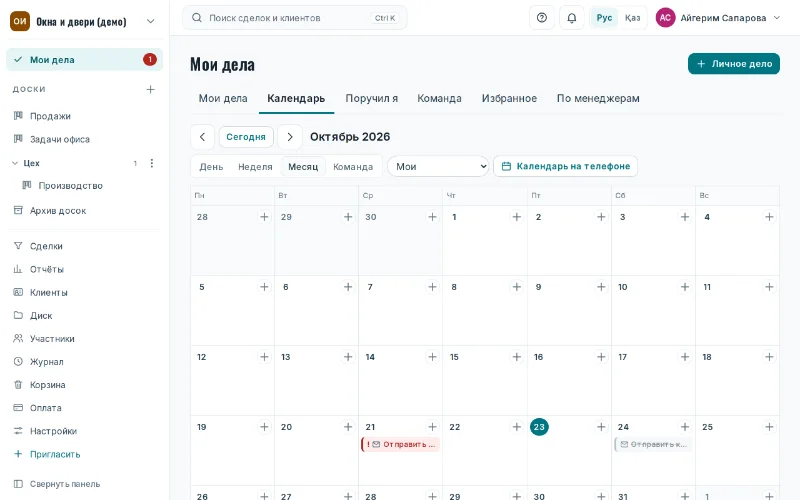Add task on October 21
The image size is (800, 500).
pyautogui.click(x=433, y=427)
